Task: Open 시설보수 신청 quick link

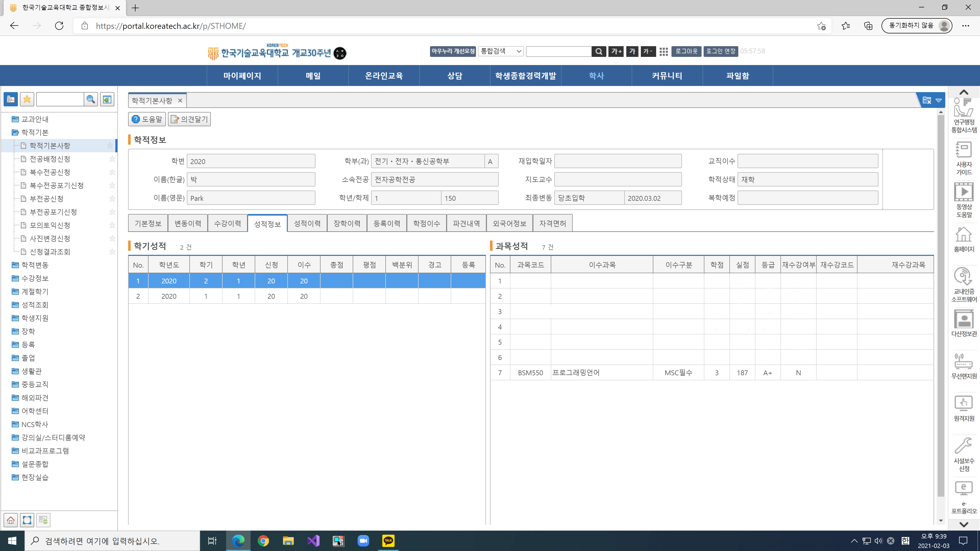Action: click(964, 454)
